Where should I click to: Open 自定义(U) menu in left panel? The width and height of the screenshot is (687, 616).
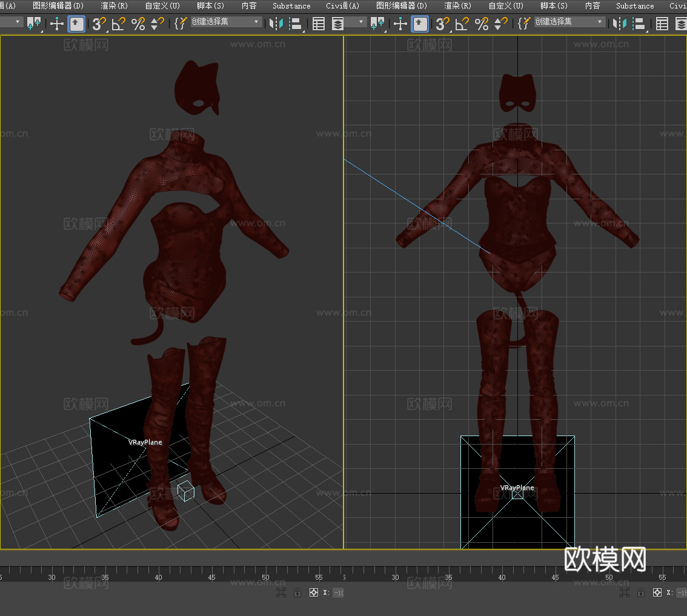click(162, 5)
